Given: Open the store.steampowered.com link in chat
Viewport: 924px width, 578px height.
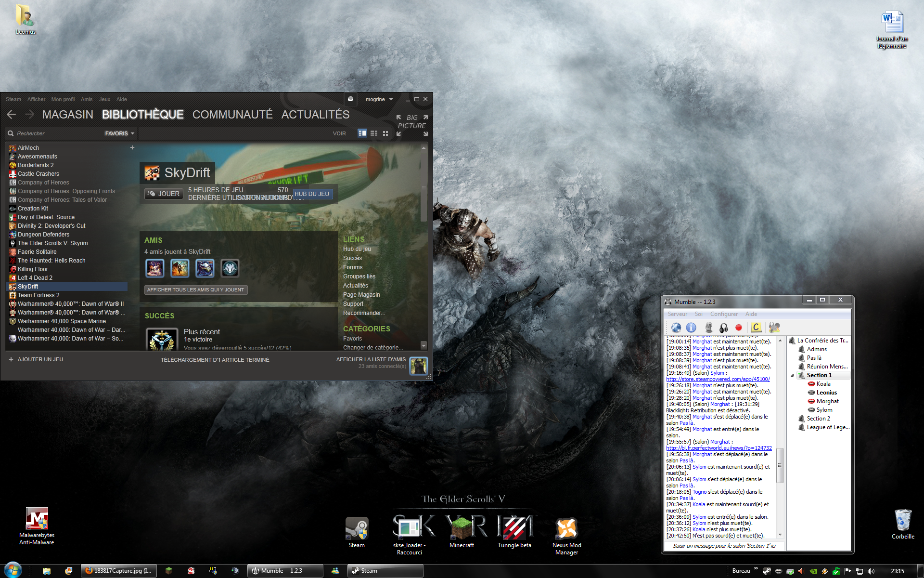Looking at the screenshot, I should pos(718,379).
